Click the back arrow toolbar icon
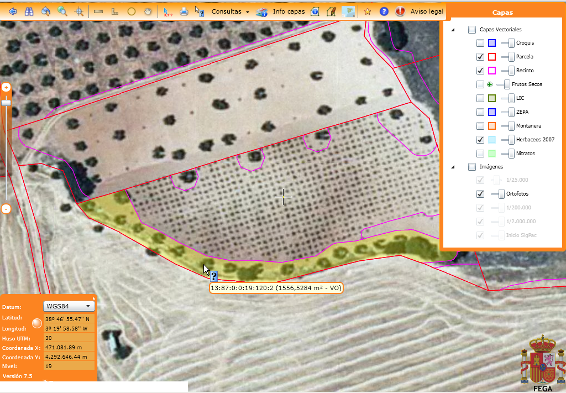Image resolution: width=566 pixels, height=393 pixels. (x=13, y=12)
